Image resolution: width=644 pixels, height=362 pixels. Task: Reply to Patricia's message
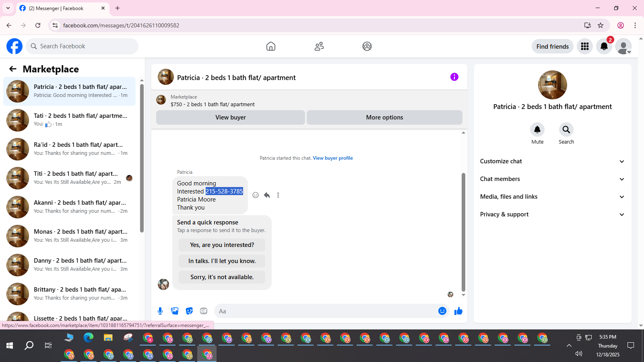pos(267,195)
